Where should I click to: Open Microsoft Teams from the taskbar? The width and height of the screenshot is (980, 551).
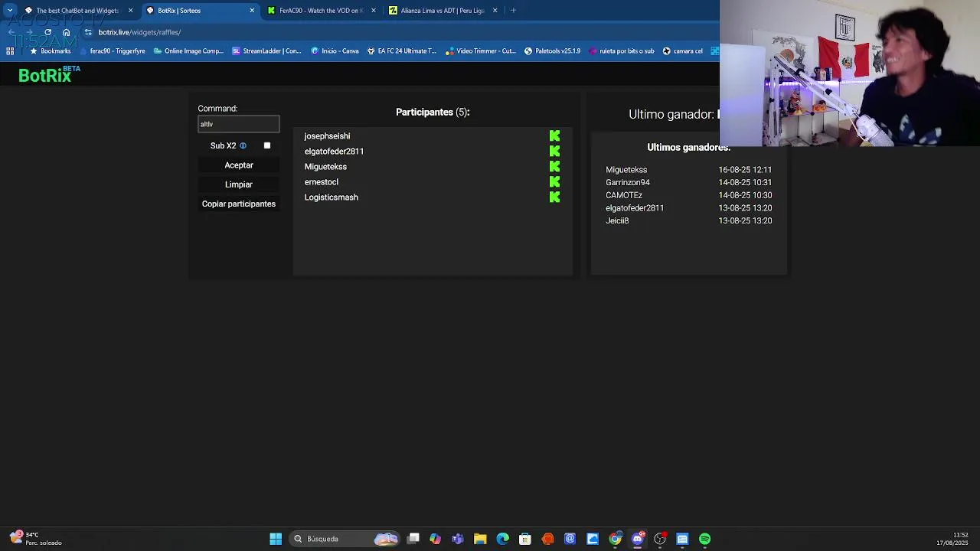click(x=458, y=539)
